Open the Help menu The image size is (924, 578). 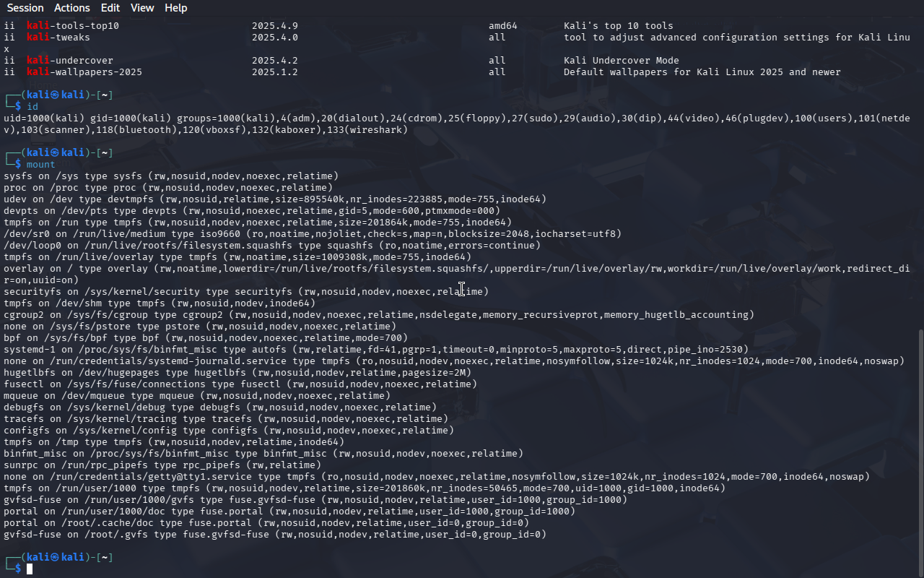(175, 8)
